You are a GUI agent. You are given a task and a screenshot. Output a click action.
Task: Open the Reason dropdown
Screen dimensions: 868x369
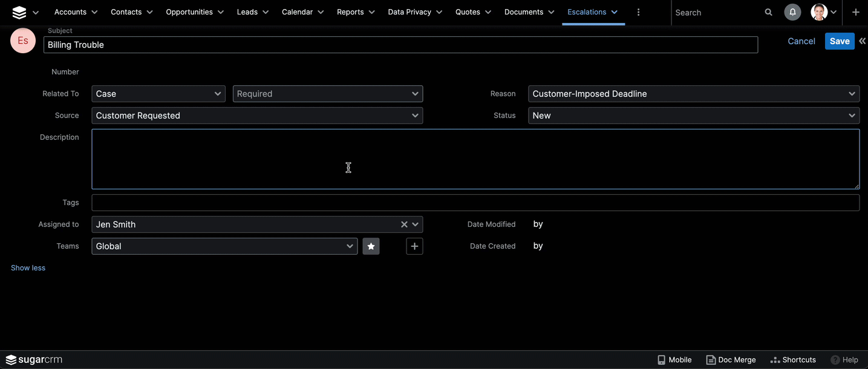click(693, 94)
